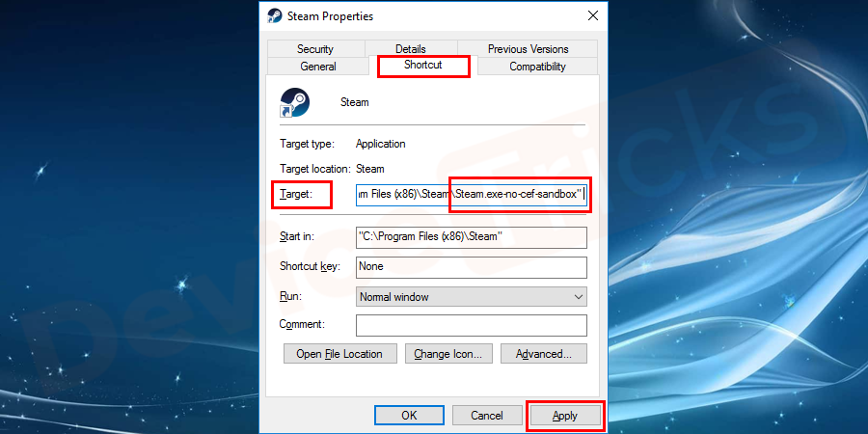The image size is (868, 434).
Task: Click the Steam icon in the title bar
Action: click(x=275, y=16)
